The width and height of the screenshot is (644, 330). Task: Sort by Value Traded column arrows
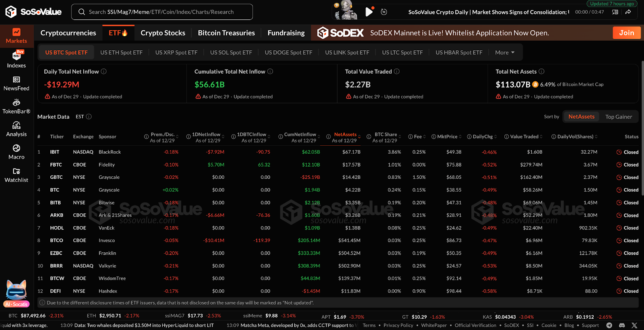[x=541, y=137]
